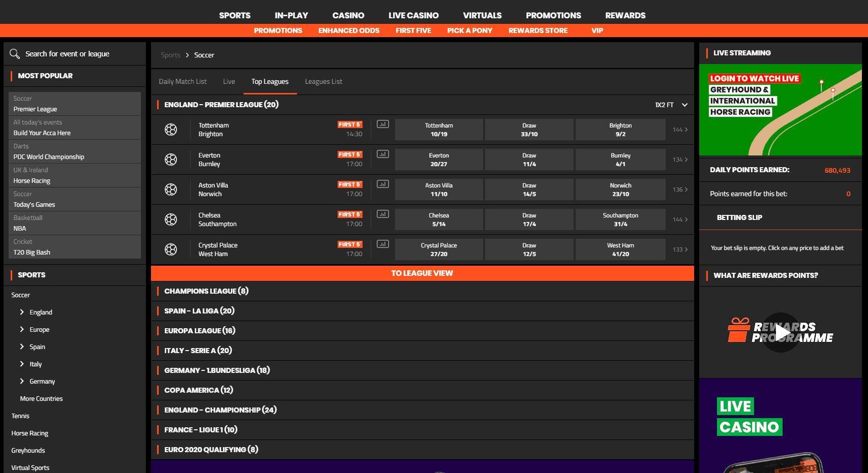Open 136 more markets for Aston Villa match

680,190
